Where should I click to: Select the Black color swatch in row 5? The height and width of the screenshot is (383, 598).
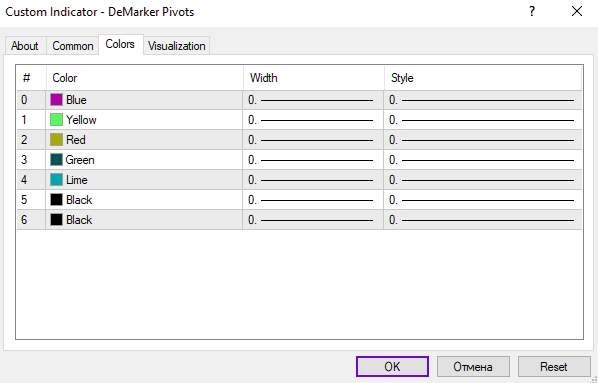tap(56, 200)
